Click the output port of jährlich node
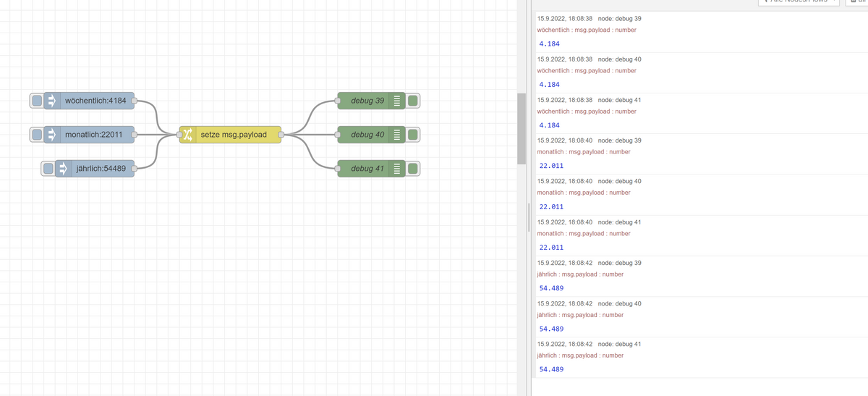This screenshot has width=868, height=396. [135, 169]
